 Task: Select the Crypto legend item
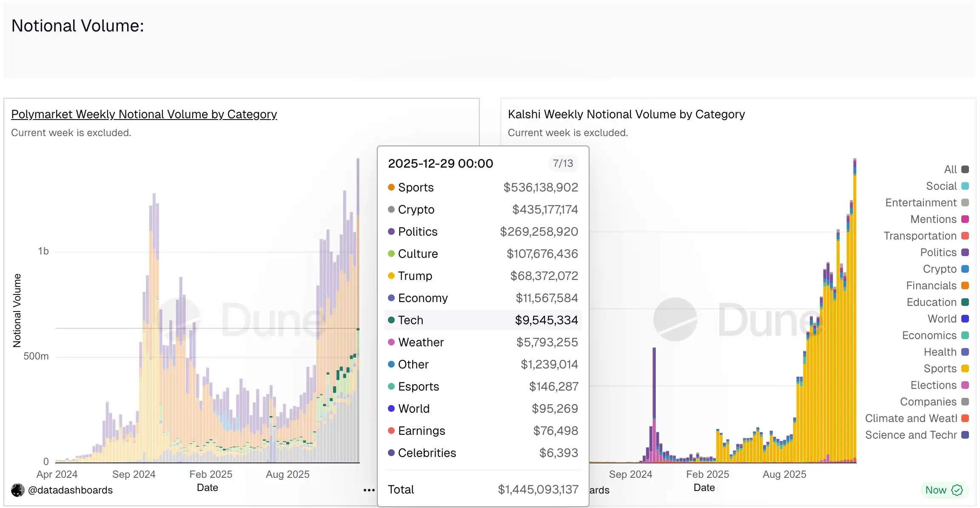(940, 269)
